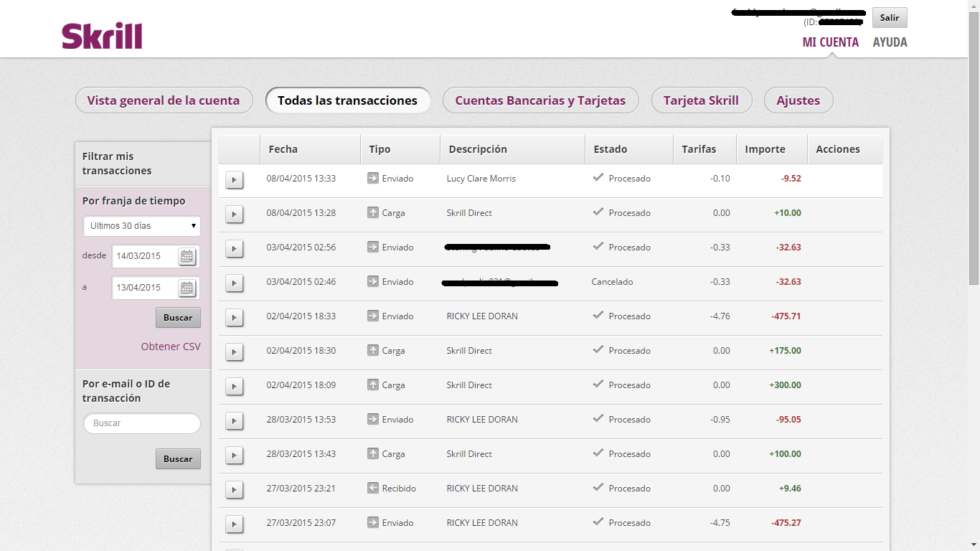Click Buscar under the date range filter
980x551 pixels.
(178, 318)
